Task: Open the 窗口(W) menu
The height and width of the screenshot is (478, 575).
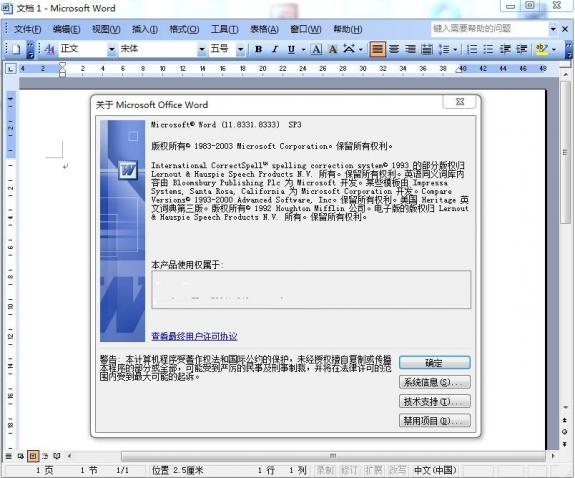Action: coord(305,29)
